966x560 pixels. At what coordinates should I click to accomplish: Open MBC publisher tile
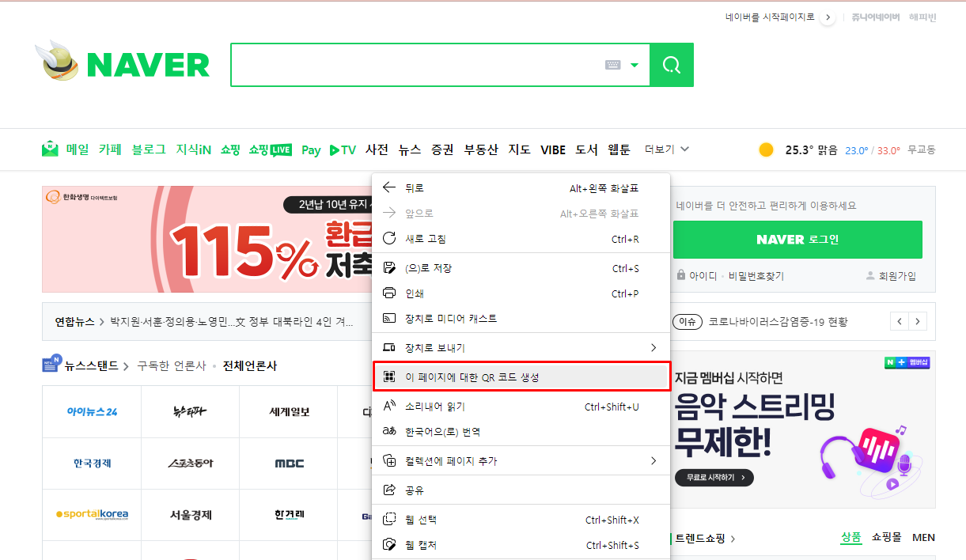(x=289, y=464)
